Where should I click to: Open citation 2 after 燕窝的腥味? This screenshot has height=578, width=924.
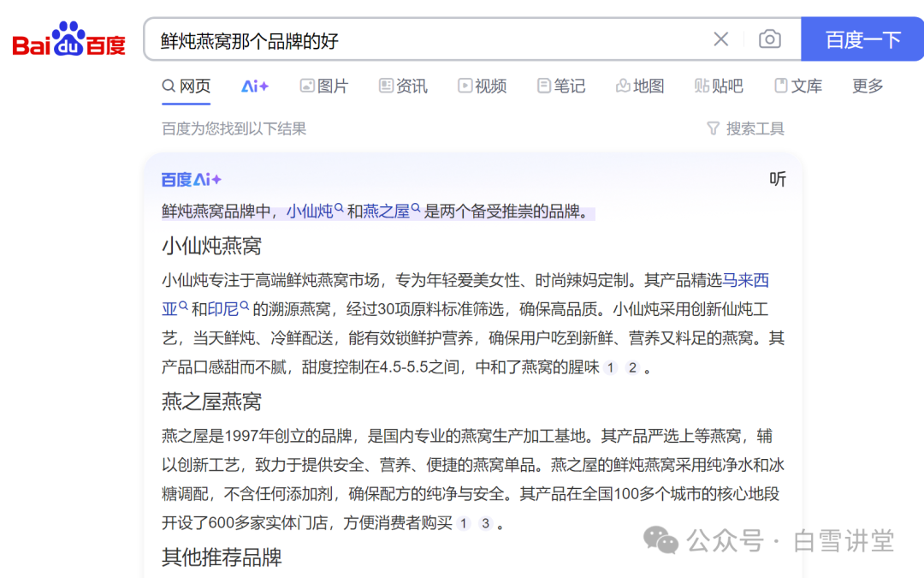click(632, 367)
